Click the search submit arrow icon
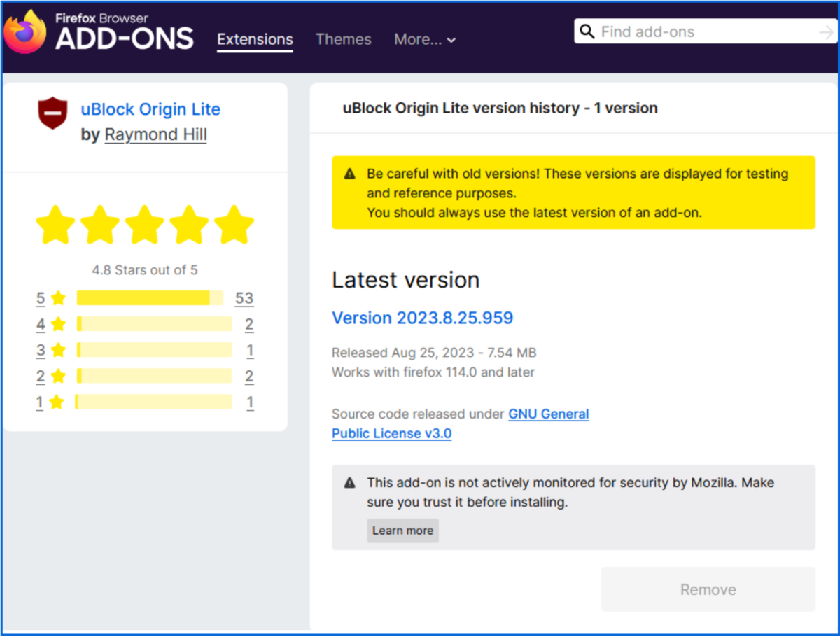This screenshot has width=840, height=637. point(826,31)
